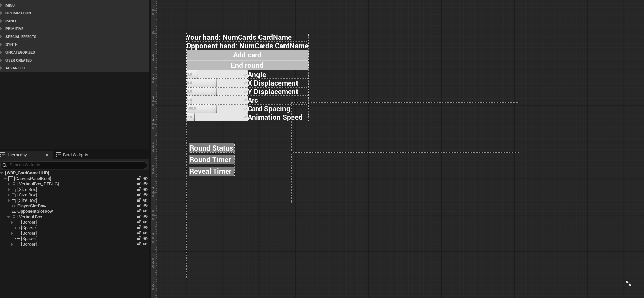
Task: Click the Card Spacing value slider
Action: [x=216, y=109]
